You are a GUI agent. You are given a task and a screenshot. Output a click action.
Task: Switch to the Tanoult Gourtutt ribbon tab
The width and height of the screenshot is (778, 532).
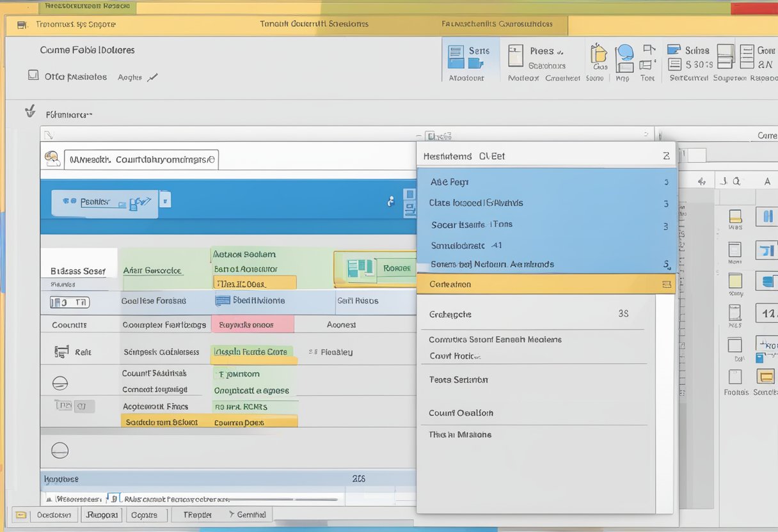click(312, 24)
